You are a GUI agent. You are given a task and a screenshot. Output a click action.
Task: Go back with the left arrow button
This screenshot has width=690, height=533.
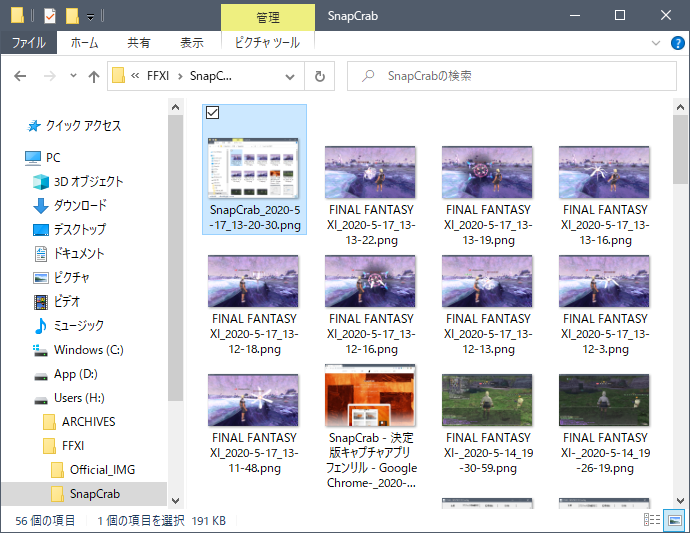(x=20, y=76)
